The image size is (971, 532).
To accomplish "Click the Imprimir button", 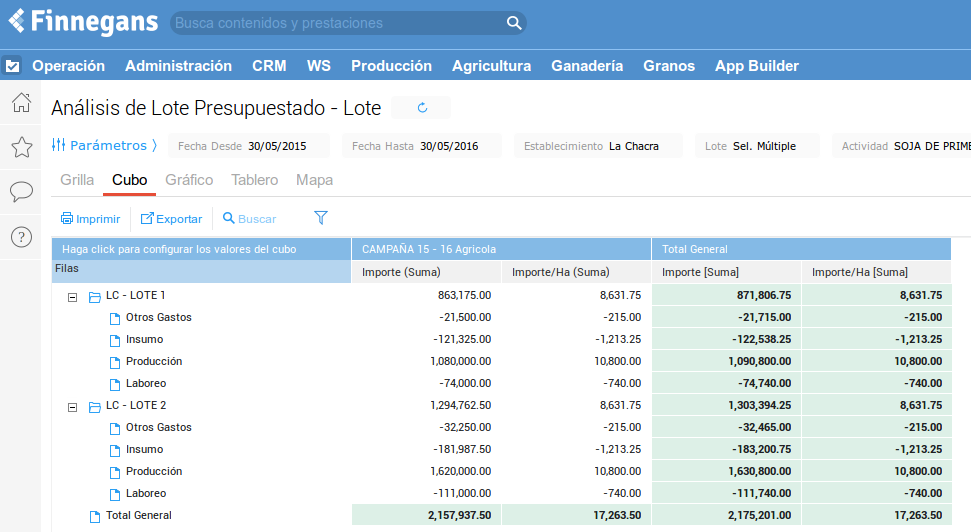I will (90, 219).
